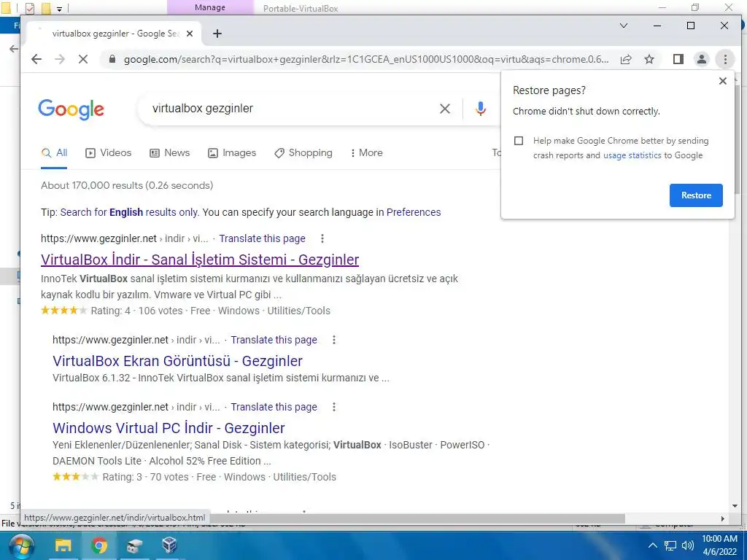Click the horizontal scrollbar of the page
Image resolution: width=747 pixels, height=560 pixels.
click(417, 518)
